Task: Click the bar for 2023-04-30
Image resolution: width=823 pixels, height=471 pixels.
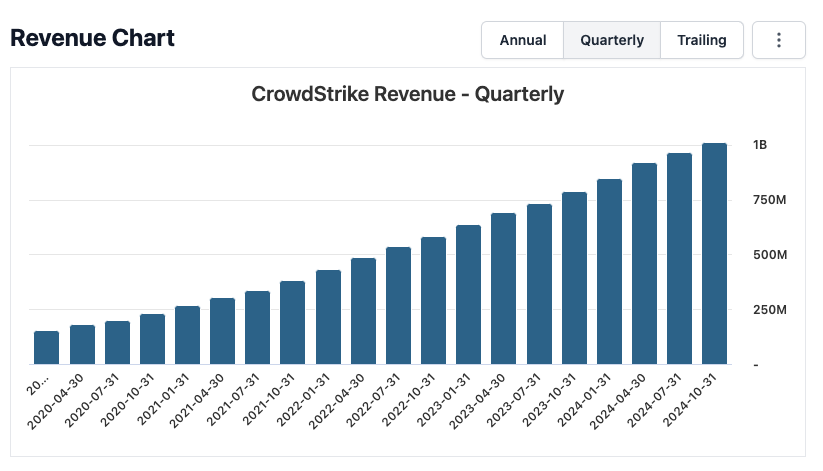Action: point(503,289)
